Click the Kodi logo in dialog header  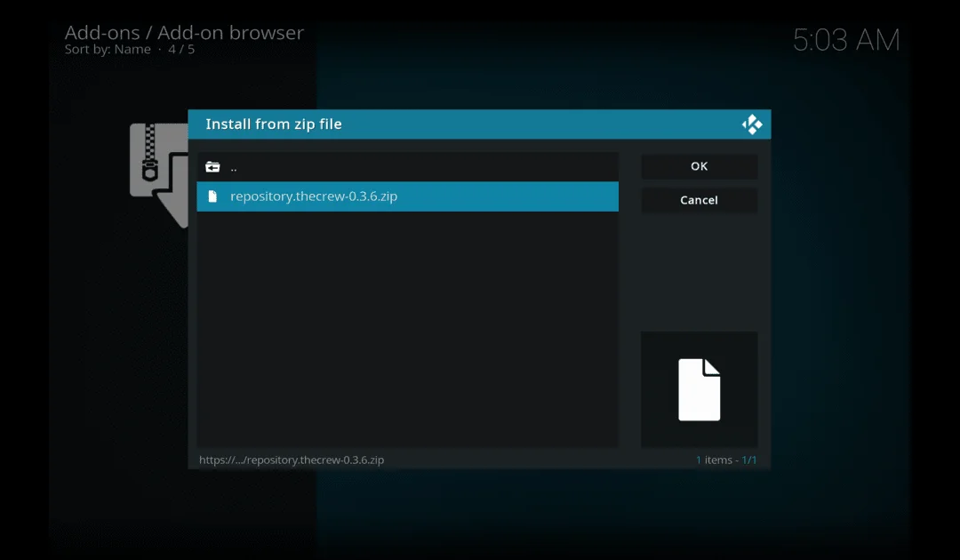click(x=752, y=124)
